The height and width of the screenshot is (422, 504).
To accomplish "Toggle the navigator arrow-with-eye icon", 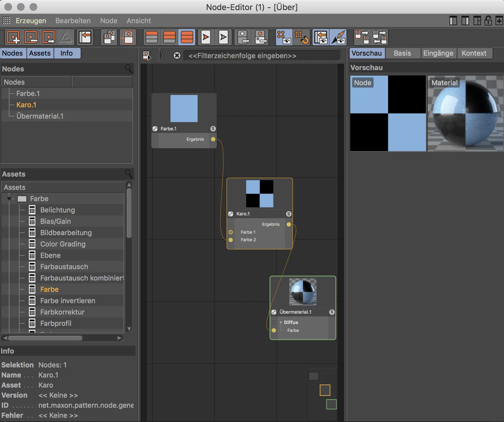I will pyautogui.click(x=338, y=37).
